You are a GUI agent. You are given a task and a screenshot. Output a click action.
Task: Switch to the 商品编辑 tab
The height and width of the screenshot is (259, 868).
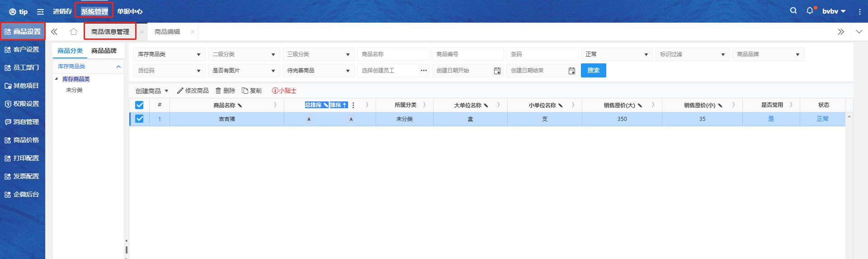click(167, 32)
